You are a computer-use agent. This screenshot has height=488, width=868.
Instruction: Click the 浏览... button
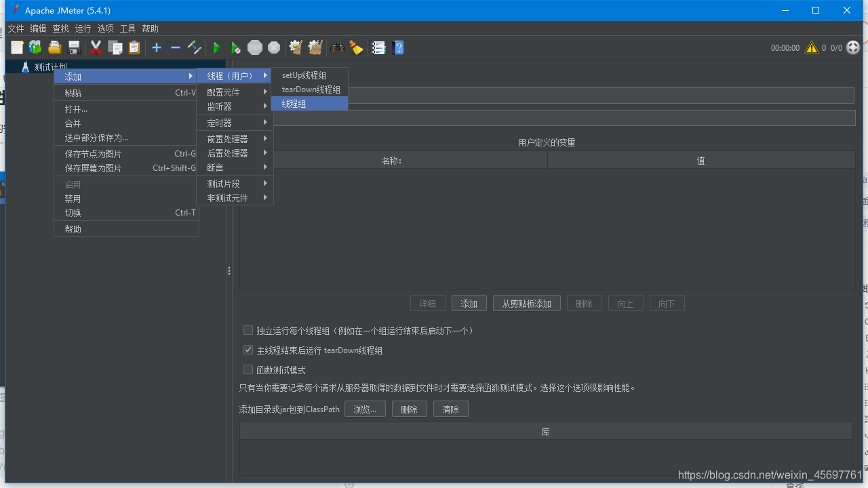[x=365, y=409]
